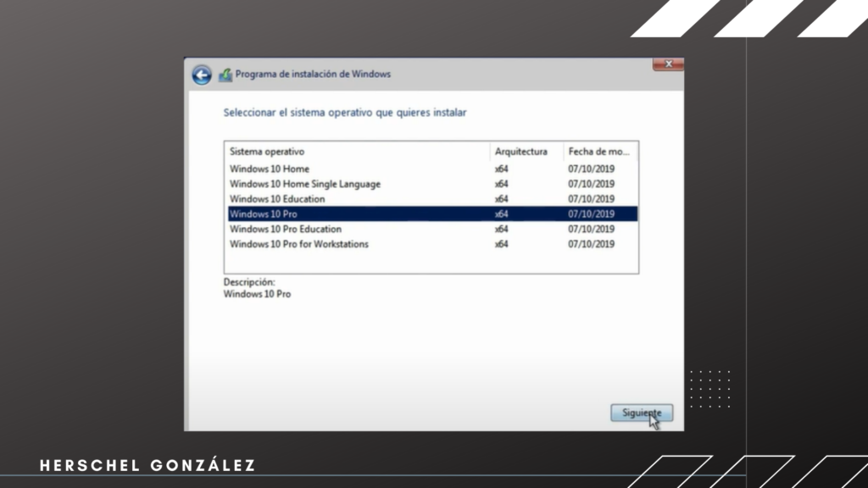The height and width of the screenshot is (488, 868).
Task: Click the Descripción label
Action: tap(249, 282)
